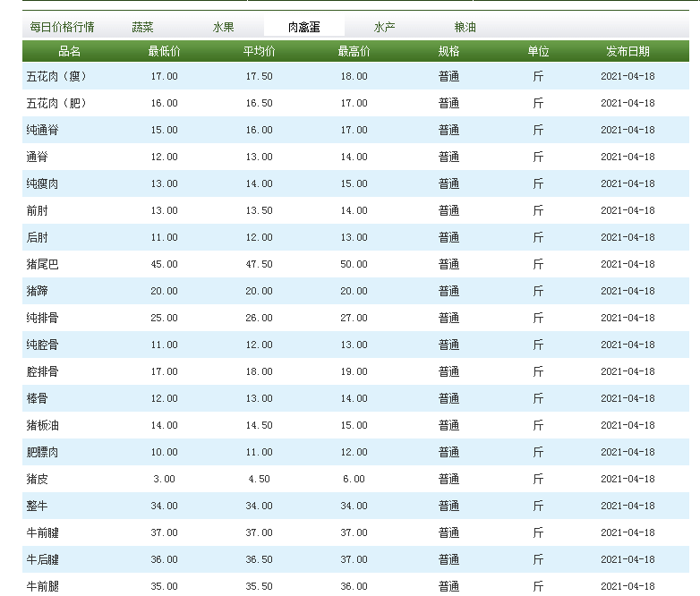The image size is (700, 596).
Task: Click 牛前腿 lowest price 35.00
Action: pos(165,586)
